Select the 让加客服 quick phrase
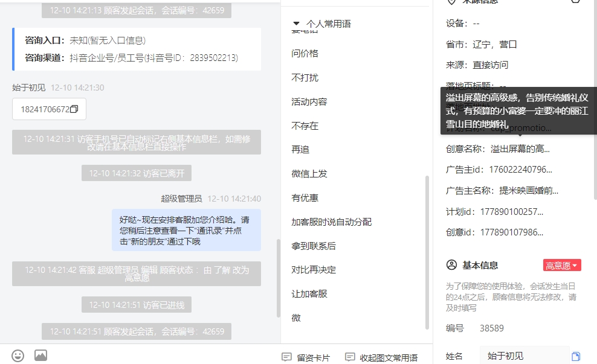Viewport: 597px width, 364px height. click(x=309, y=293)
